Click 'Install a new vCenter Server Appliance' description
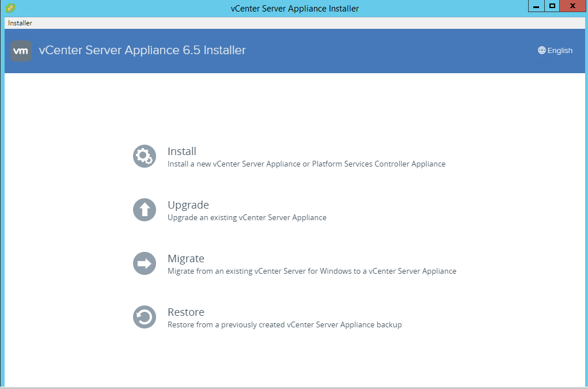The image size is (588, 389). click(x=306, y=164)
